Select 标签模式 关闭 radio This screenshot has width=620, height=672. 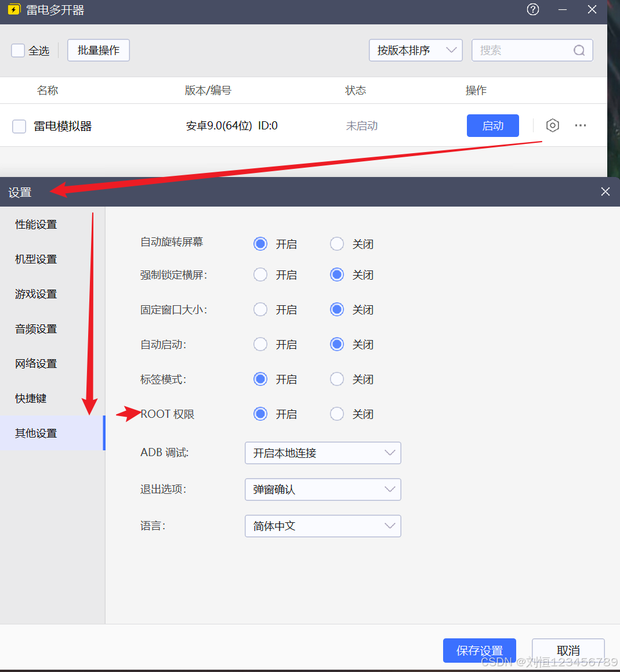coord(337,380)
